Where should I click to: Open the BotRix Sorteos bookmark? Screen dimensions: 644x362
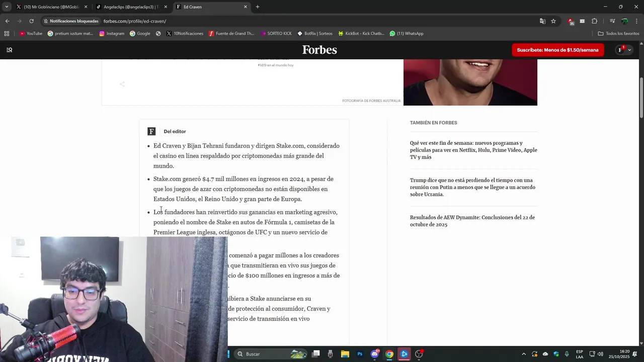tap(315, 34)
